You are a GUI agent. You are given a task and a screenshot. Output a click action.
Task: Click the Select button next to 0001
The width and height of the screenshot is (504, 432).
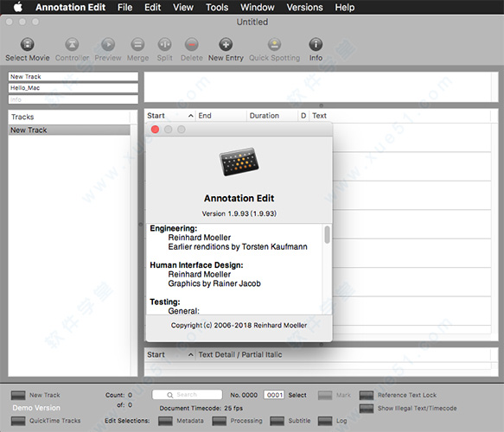(297, 395)
